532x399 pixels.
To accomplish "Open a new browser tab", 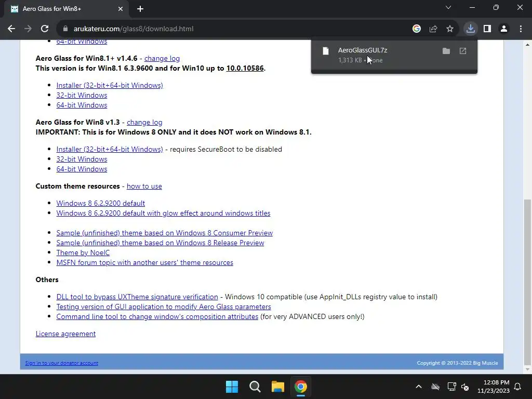I will coord(140,9).
